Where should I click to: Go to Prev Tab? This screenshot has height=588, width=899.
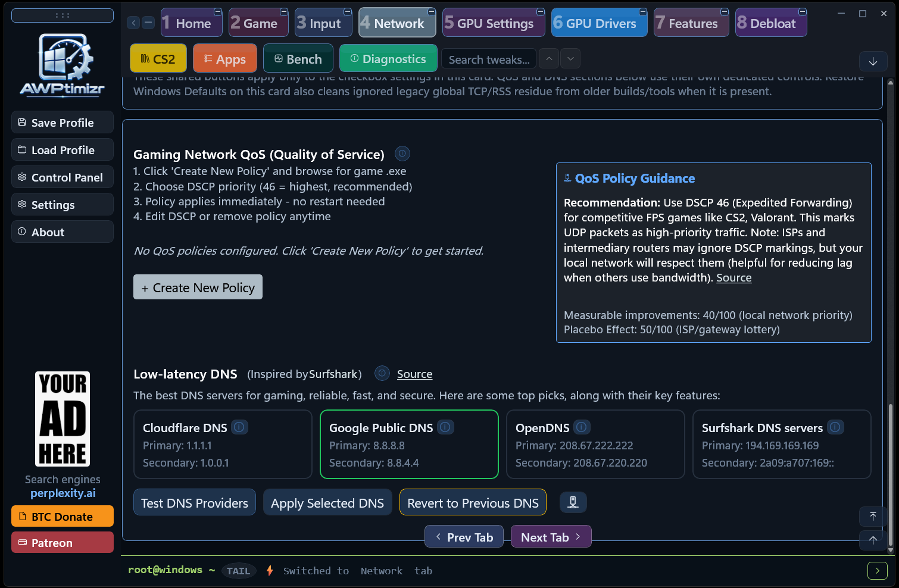click(x=464, y=537)
